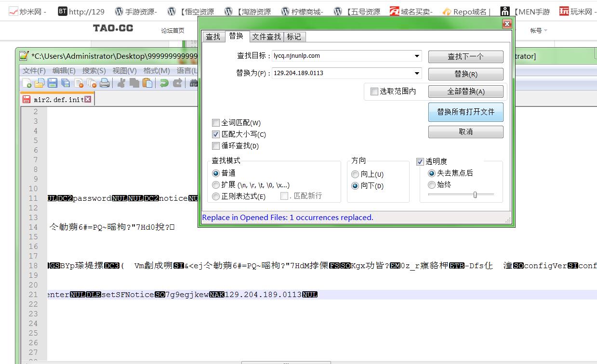This screenshot has height=364, width=597.
Task: Click the Print toolbar icon
Action: (x=105, y=83)
